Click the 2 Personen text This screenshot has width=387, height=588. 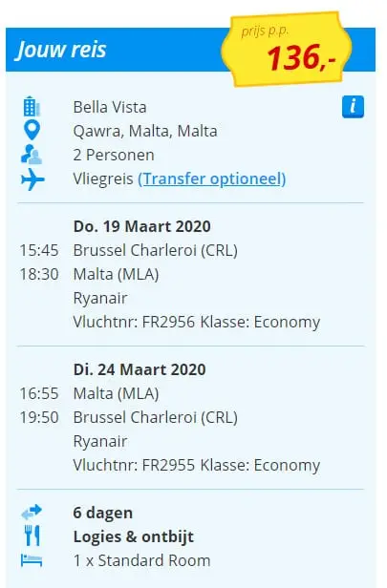[114, 155]
